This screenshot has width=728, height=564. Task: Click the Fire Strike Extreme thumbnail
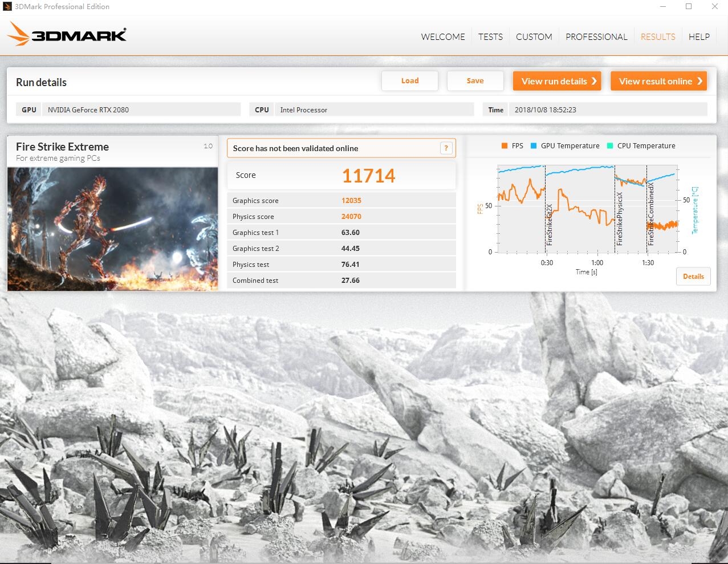pos(113,229)
